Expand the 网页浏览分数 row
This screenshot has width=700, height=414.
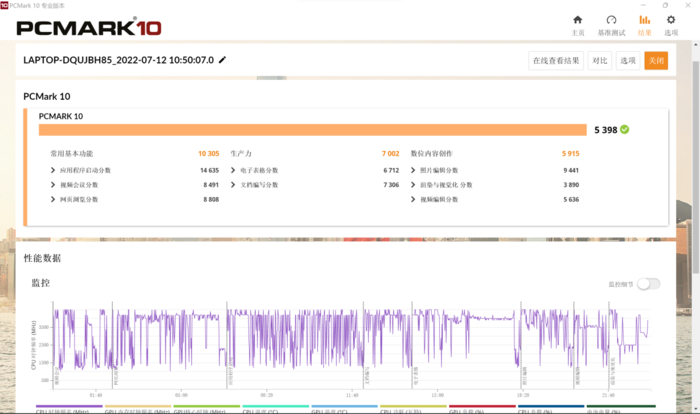coord(53,200)
